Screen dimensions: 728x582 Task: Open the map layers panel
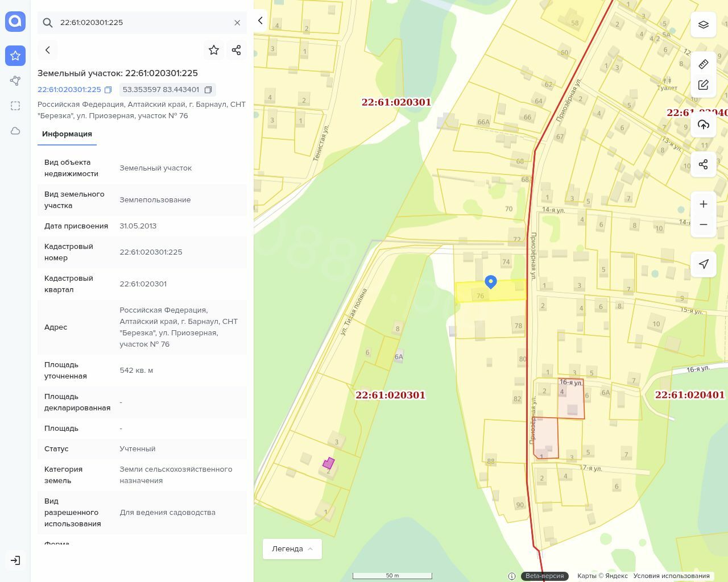704,25
